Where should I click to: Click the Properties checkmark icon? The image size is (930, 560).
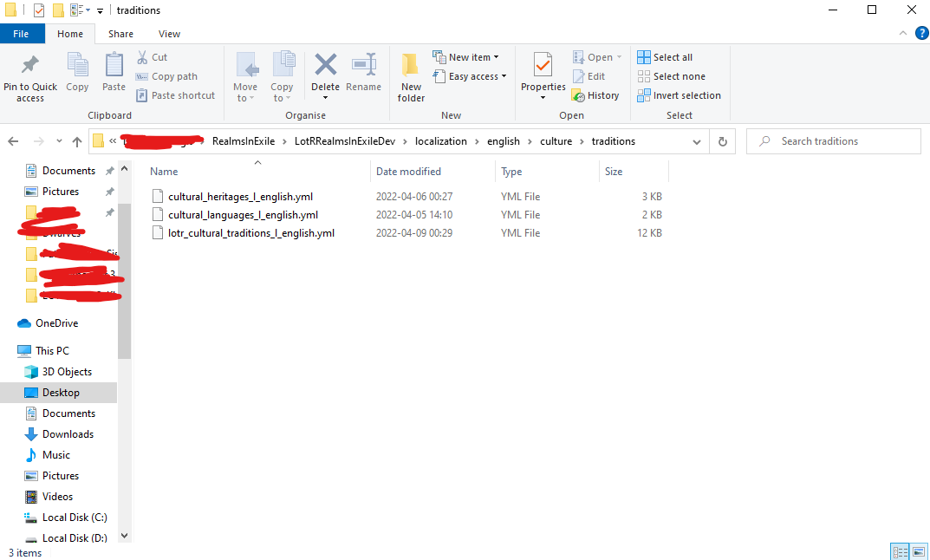coord(543,64)
